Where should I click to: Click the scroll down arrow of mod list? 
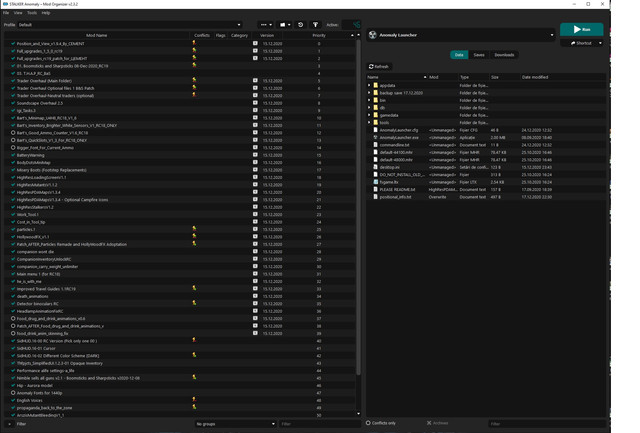tap(358, 413)
